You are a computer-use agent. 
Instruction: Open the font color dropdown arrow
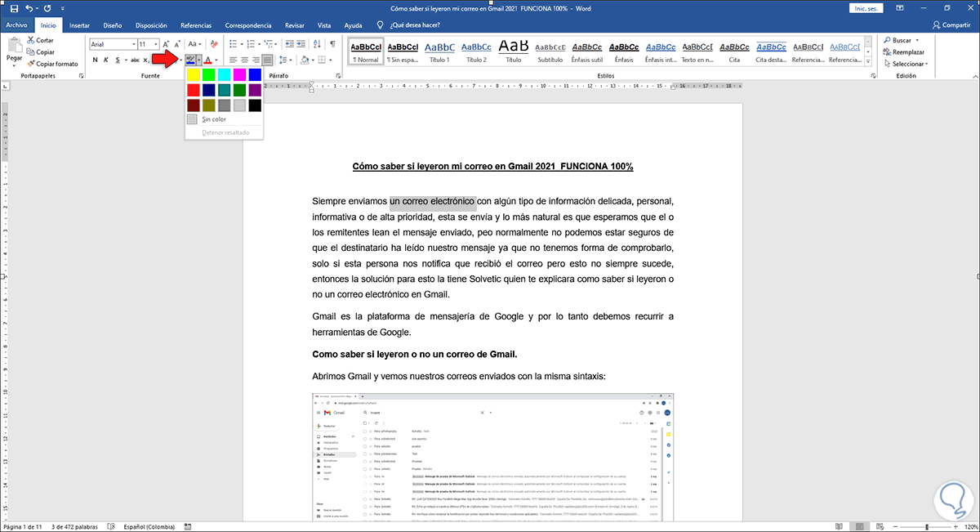pyautogui.click(x=217, y=60)
